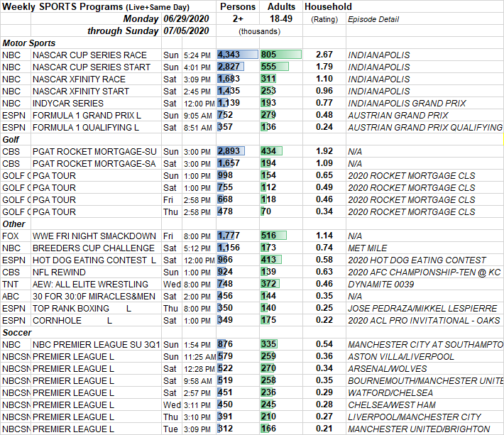The width and height of the screenshot is (504, 435).
Task: Select the CORNHOLE program cell
Action: point(72,321)
